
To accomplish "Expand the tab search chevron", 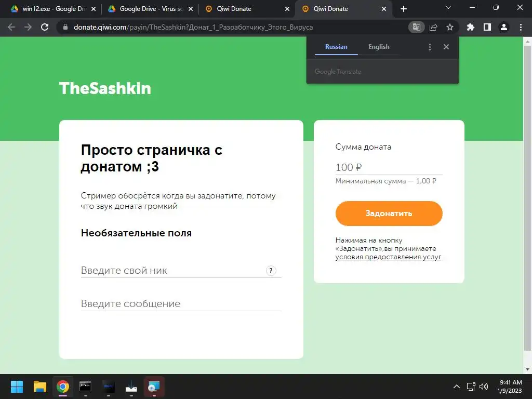I will (x=448, y=7).
